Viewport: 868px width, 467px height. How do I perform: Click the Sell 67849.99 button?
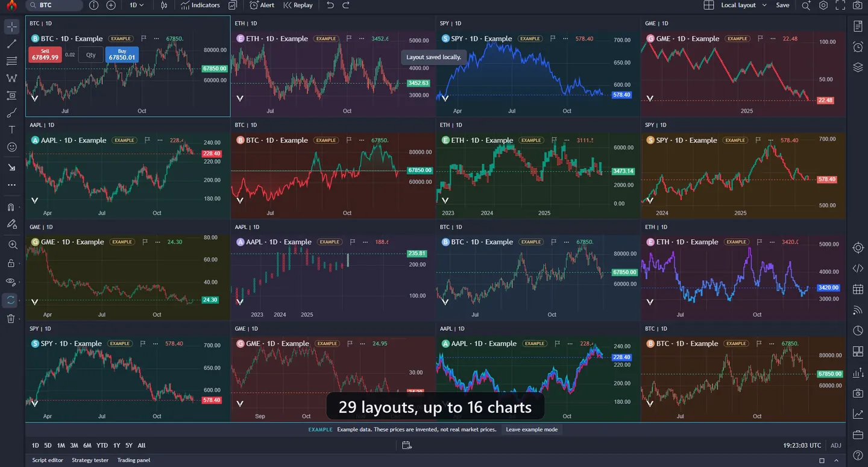click(45, 55)
